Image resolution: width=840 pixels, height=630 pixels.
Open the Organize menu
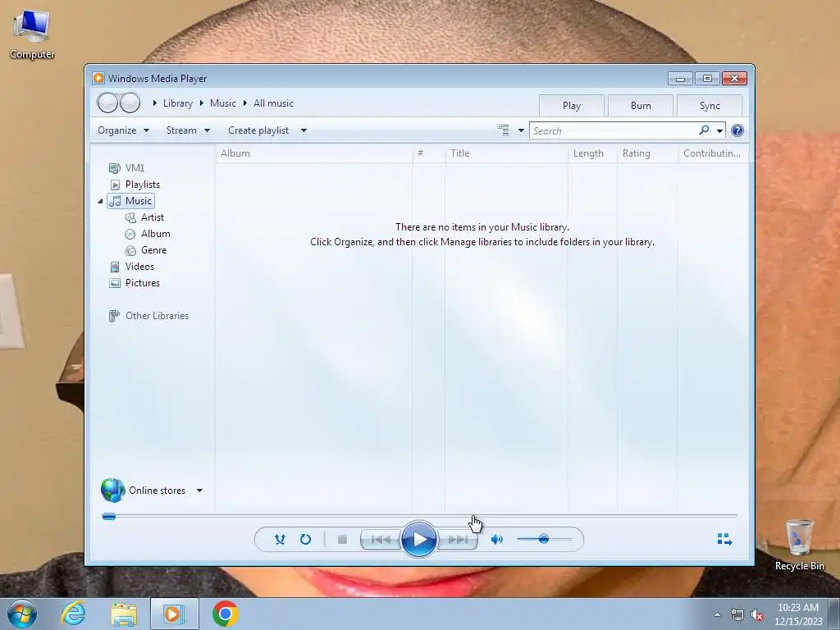click(x=123, y=130)
